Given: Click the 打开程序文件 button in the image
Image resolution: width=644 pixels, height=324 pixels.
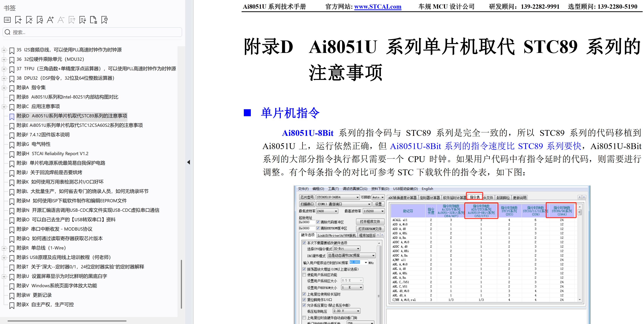Looking at the screenshot, I should (x=370, y=222).
